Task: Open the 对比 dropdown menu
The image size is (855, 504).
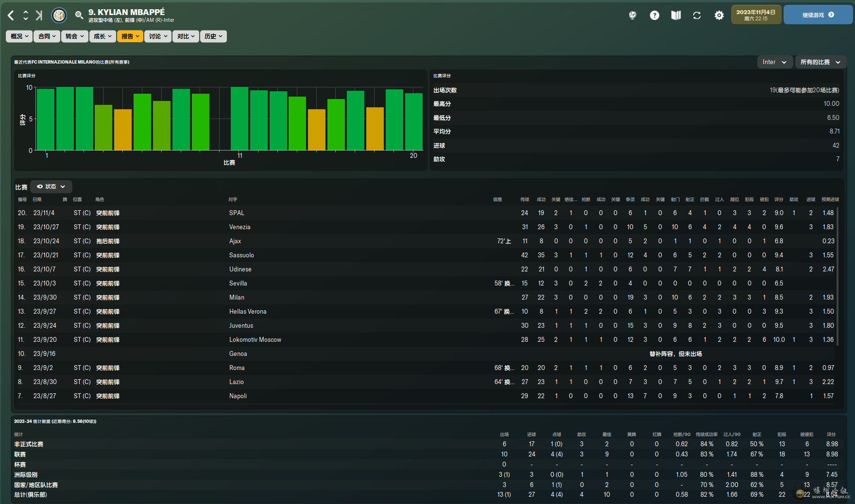Action: 186,36
